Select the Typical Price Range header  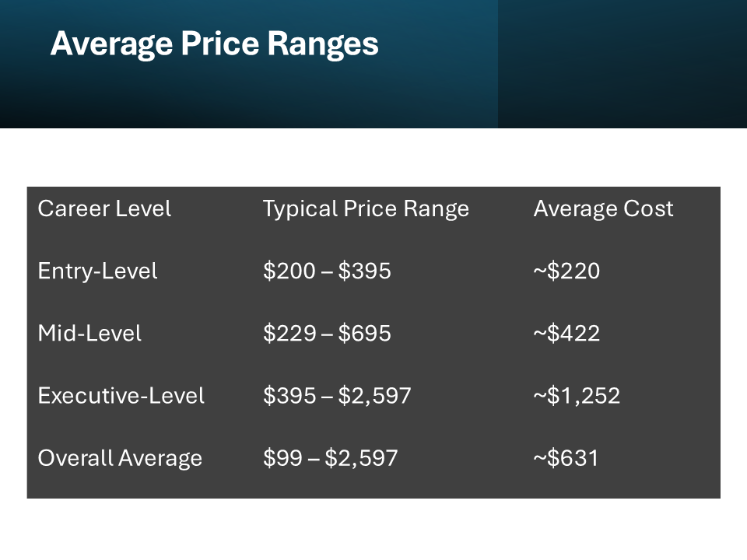(x=366, y=209)
